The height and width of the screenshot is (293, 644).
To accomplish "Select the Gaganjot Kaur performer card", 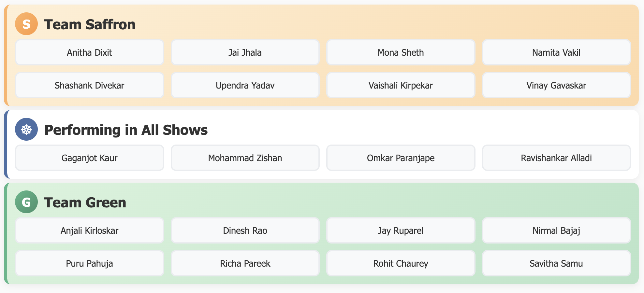I will [x=90, y=158].
